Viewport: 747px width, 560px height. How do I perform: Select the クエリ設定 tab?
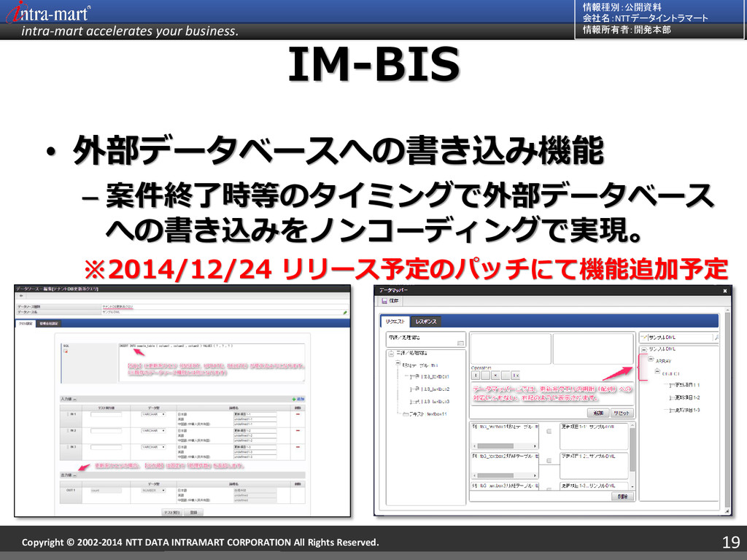point(26,323)
